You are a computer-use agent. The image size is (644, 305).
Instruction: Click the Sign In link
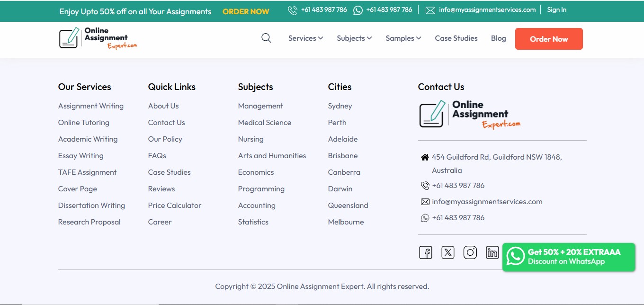[x=556, y=10]
